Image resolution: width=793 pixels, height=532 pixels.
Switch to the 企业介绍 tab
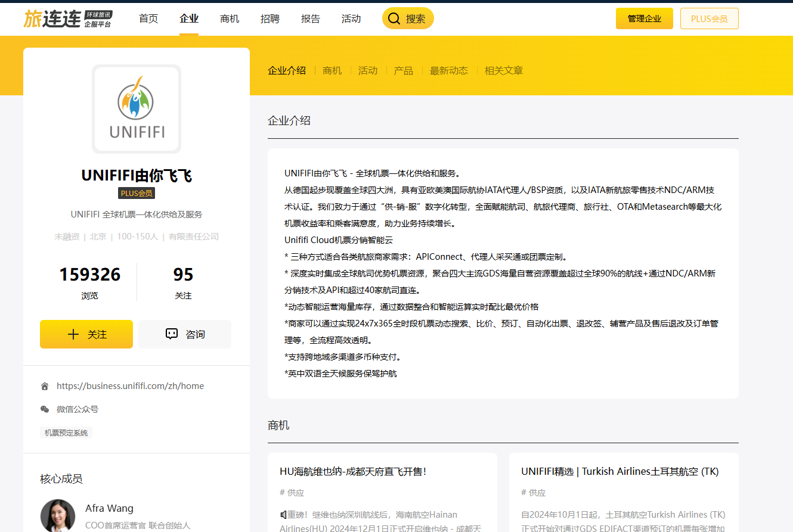click(287, 70)
